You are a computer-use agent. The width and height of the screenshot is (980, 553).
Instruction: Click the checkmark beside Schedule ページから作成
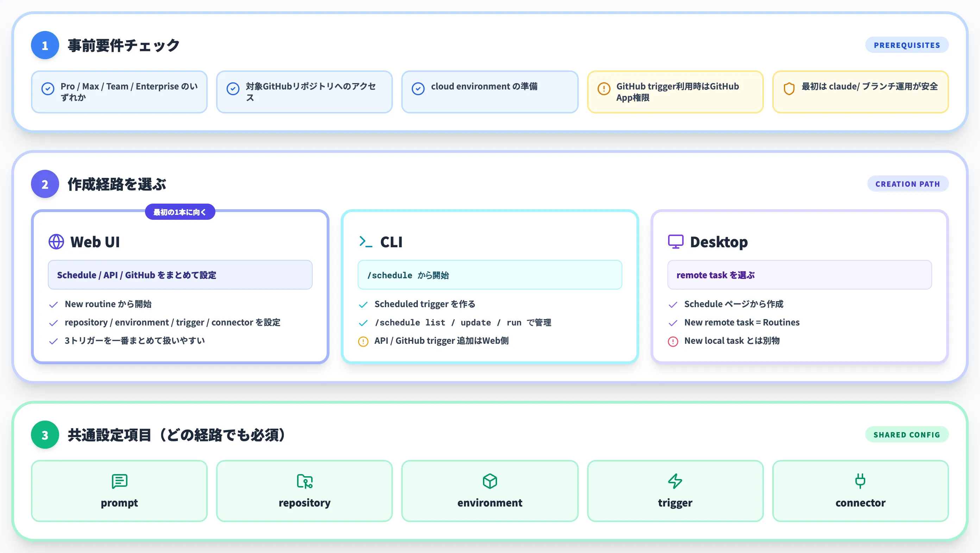coord(673,304)
